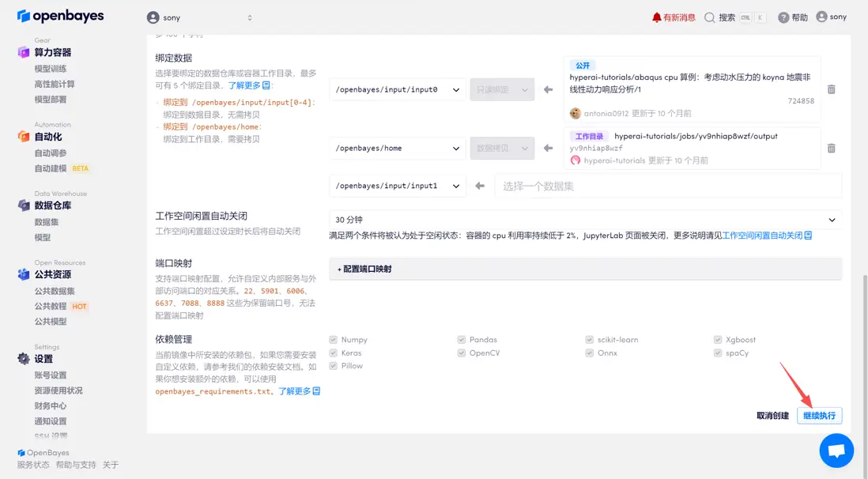The height and width of the screenshot is (479, 868).
Task: Click the search magnifier icon
Action: pos(710,16)
